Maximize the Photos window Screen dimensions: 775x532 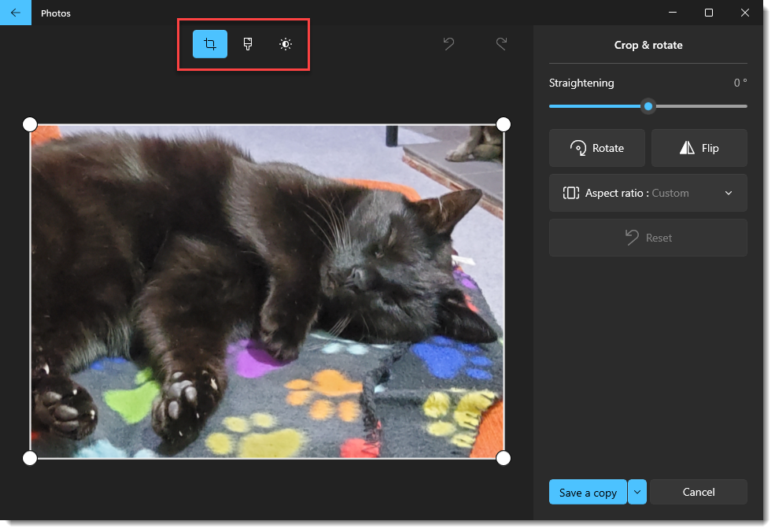tap(709, 13)
